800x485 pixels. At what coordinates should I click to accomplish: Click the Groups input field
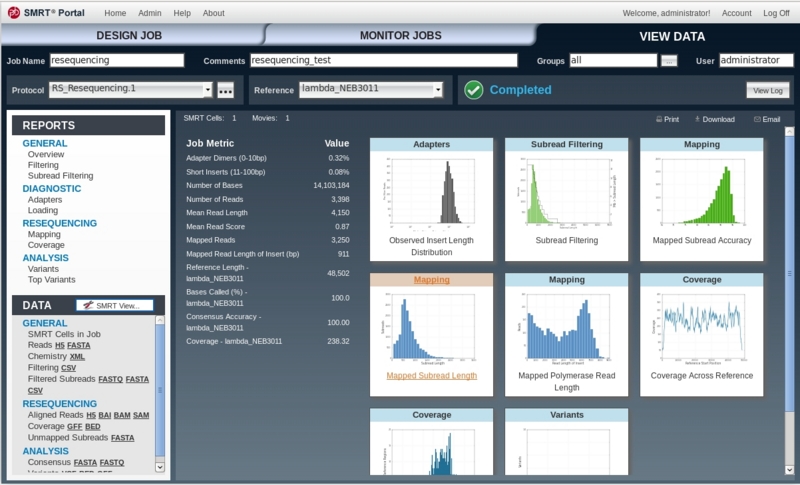(613, 60)
